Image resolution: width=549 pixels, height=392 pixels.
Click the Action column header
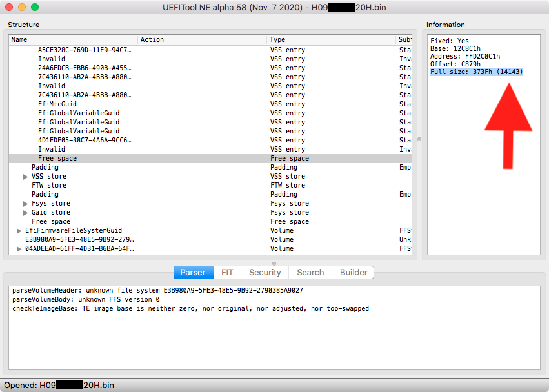[202, 39]
